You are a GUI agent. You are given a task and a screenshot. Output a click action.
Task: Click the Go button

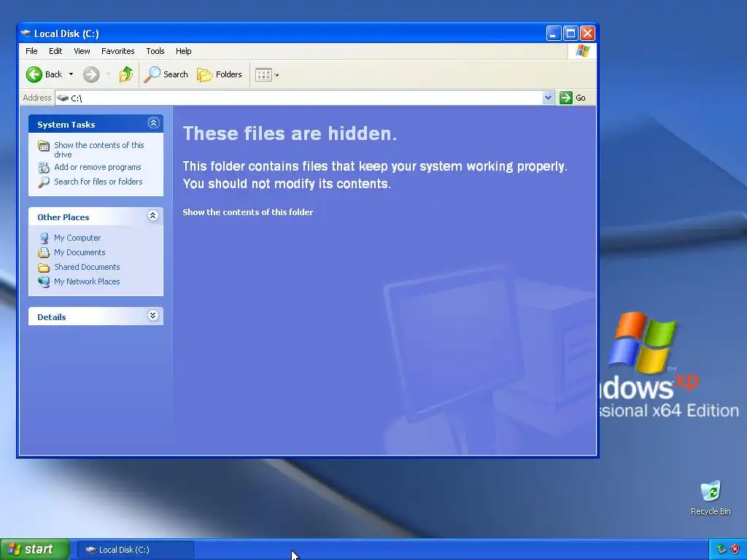(573, 98)
